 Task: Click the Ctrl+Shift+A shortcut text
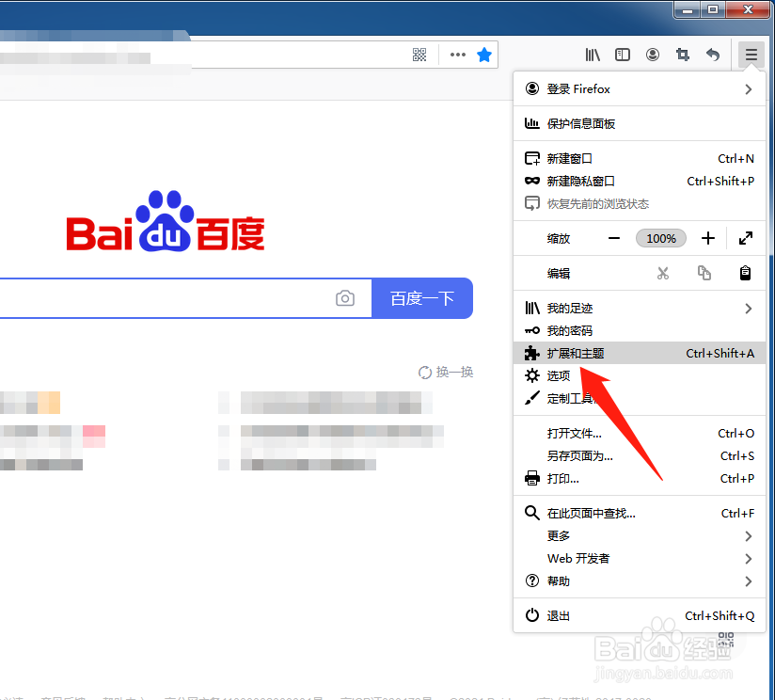(720, 354)
